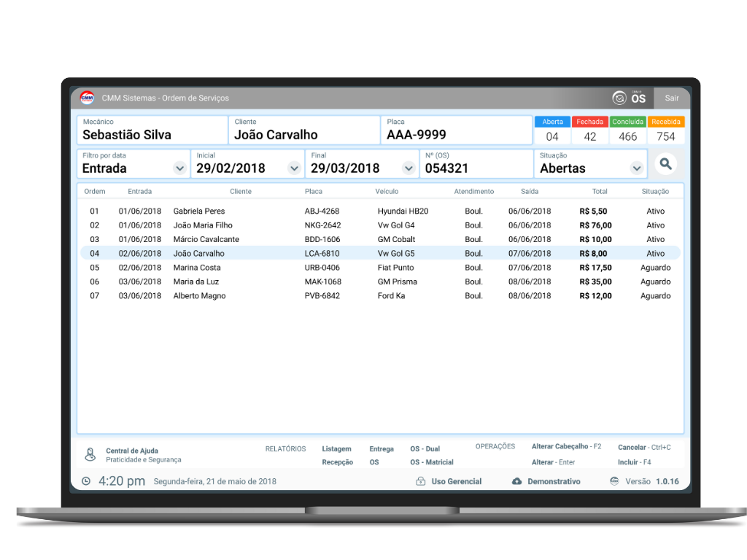747x560 pixels.
Task: Click the OS clock logo icon
Action: click(619, 98)
